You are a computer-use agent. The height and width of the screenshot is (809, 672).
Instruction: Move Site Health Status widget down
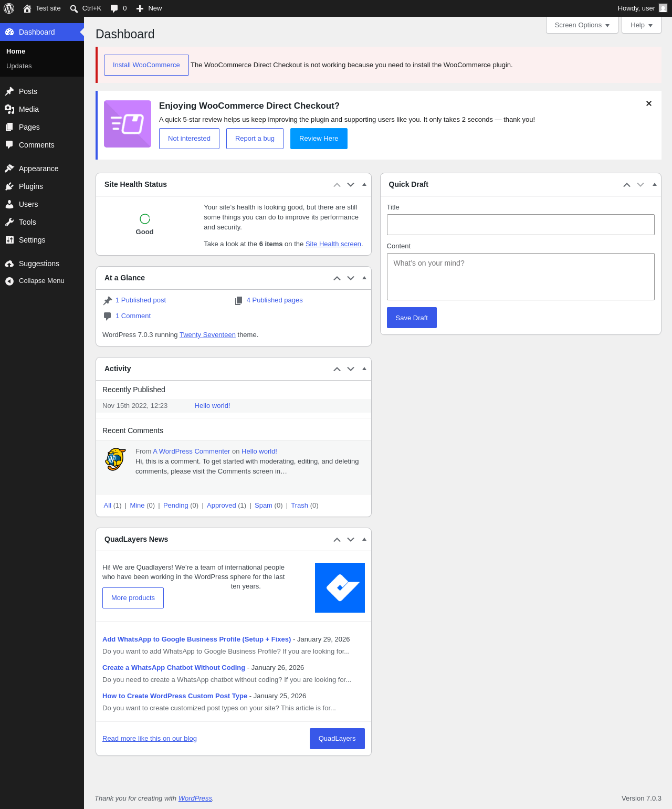351,185
